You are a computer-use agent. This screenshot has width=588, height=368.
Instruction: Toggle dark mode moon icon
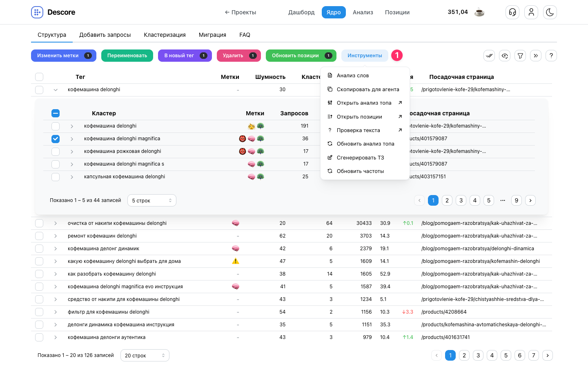pyautogui.click(x=550, y=12)
